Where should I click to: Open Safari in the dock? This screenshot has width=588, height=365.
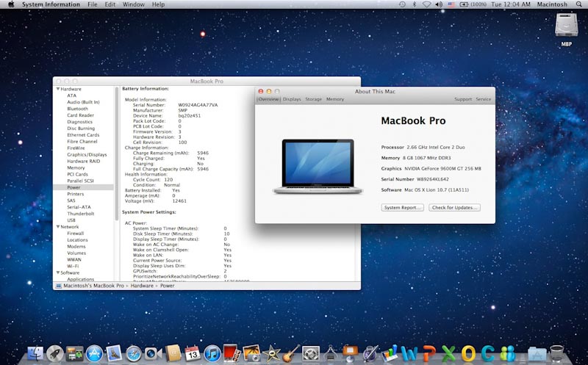tap(134, 353)
